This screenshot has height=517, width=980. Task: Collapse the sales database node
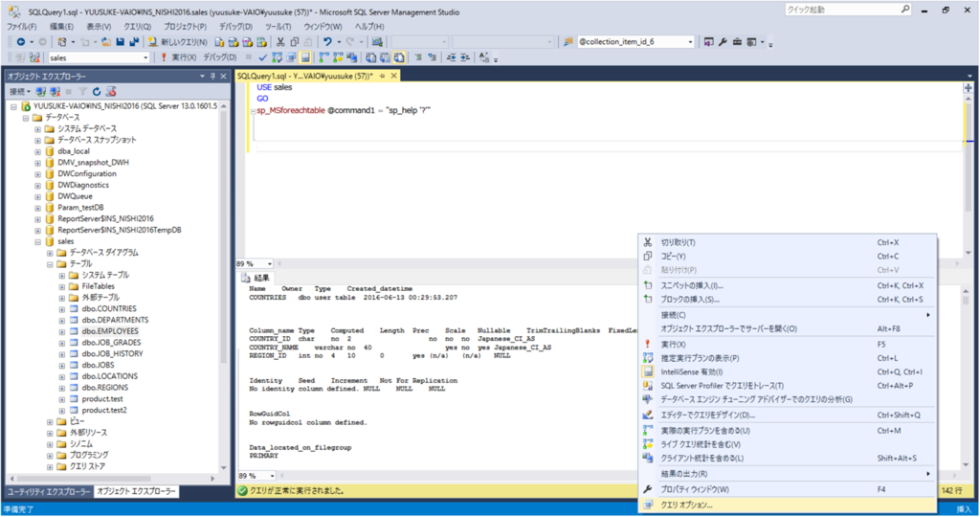point(37,241)
